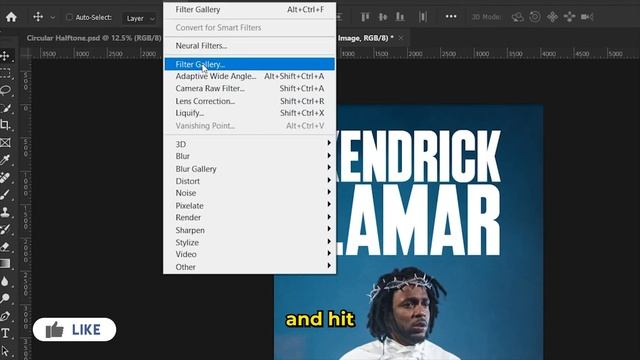This screenshot has width=640, height=360.
Task: Expand the Blur submenu
Action: click(249, 156)
